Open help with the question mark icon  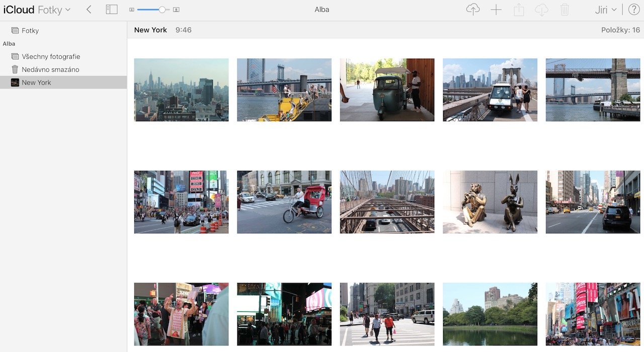click(634, 10)
